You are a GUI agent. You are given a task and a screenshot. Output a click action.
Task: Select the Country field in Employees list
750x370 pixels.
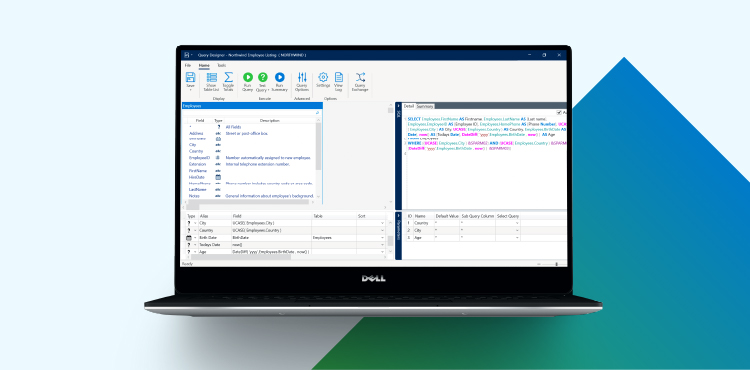pos(196,151)
